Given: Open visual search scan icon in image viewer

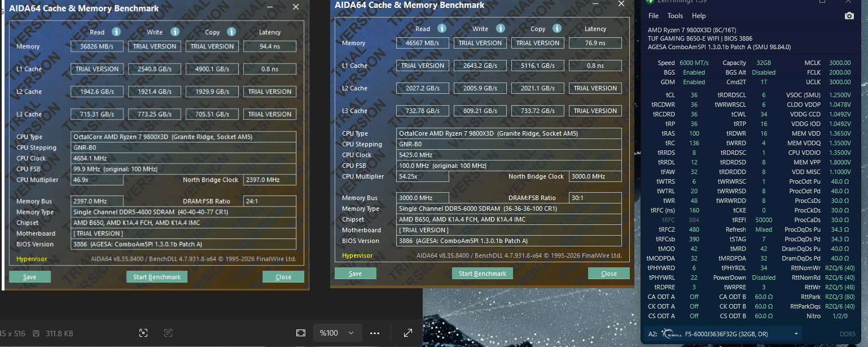Looking at the screenshot, I should 143,333.
